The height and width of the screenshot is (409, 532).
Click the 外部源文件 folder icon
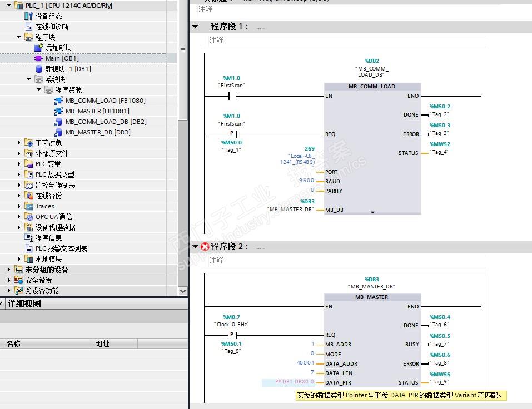tap(28, 153)
